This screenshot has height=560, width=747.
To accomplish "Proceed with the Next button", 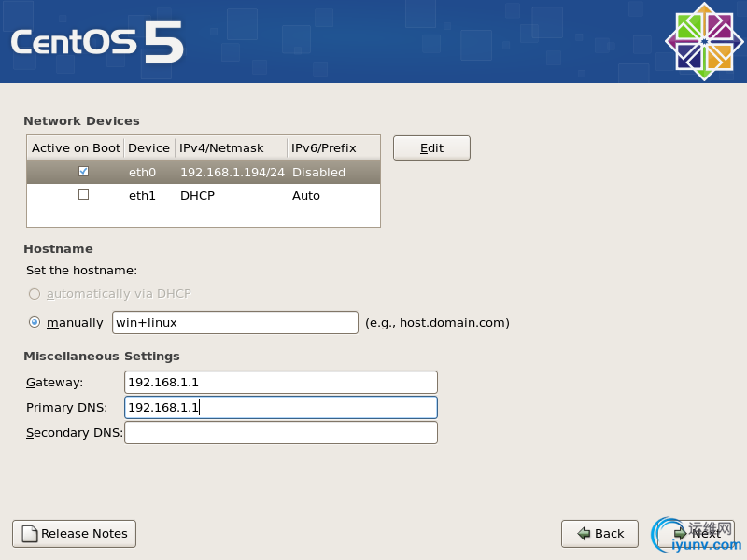I will coord(696,534).
